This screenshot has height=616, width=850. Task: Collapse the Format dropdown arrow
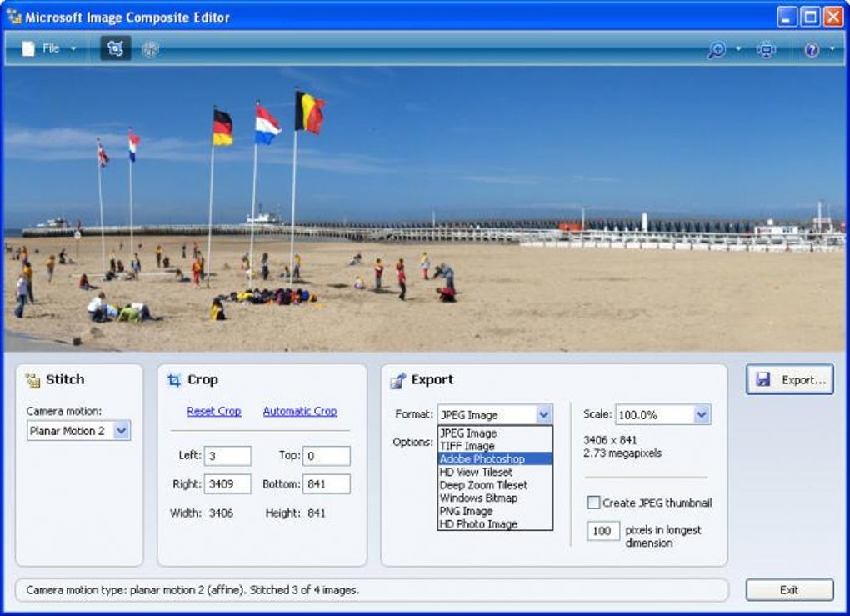543,415
